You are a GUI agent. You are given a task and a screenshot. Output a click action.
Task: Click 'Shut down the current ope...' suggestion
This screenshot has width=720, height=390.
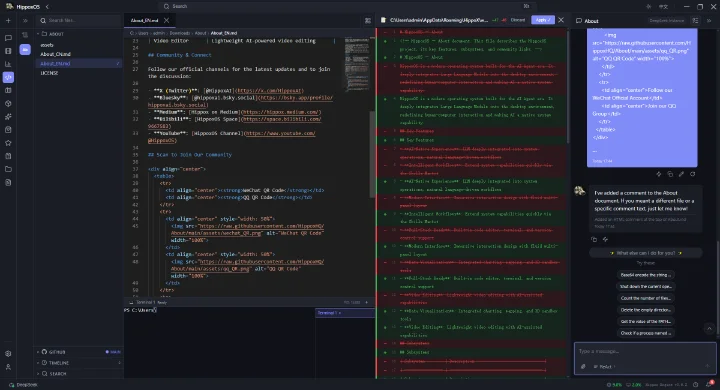[646, 287]
